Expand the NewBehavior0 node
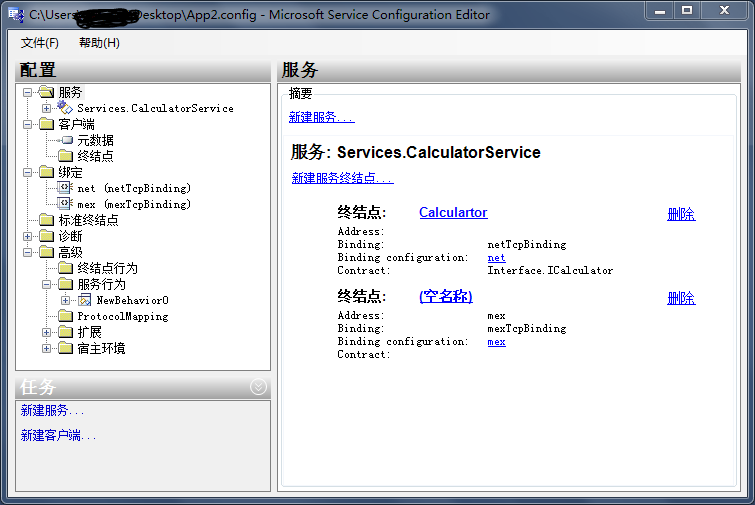 point(65,300)
